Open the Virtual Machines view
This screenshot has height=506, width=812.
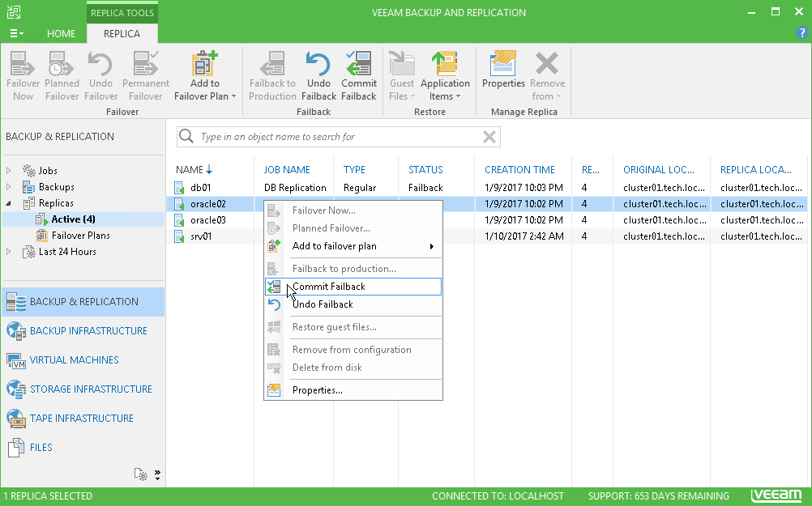click(83, 359)
